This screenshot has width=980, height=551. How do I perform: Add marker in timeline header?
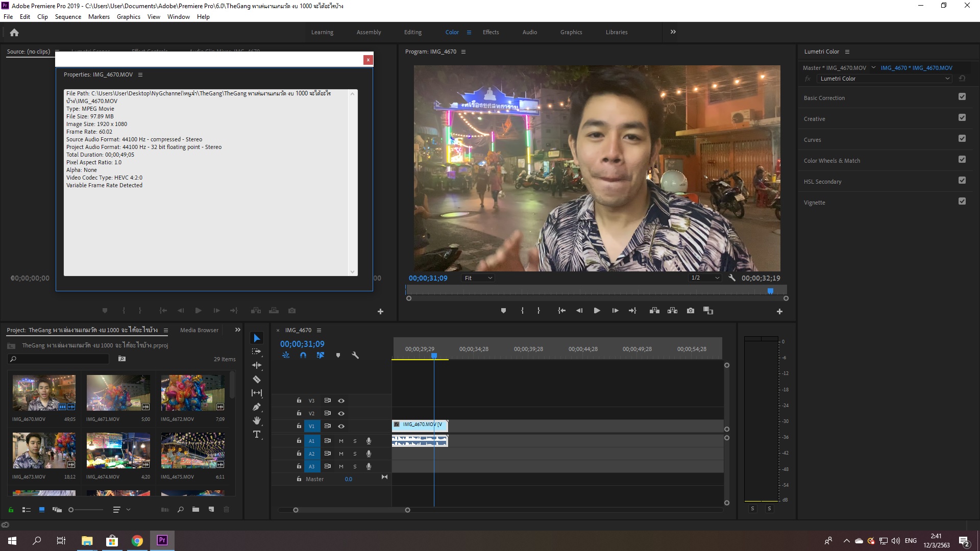[x=338, y=355]
